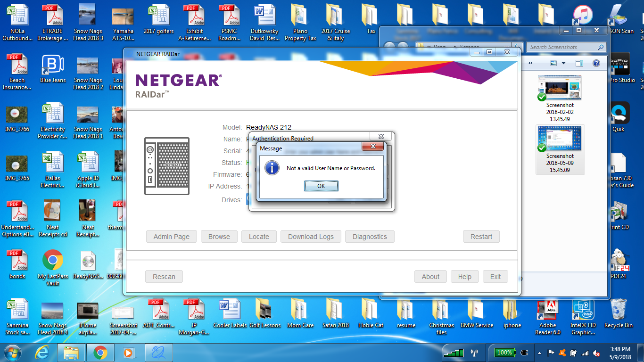Select the iTunes desktop shortcut
This screenshot has width=644, height=362.
(x=583, y=16)
